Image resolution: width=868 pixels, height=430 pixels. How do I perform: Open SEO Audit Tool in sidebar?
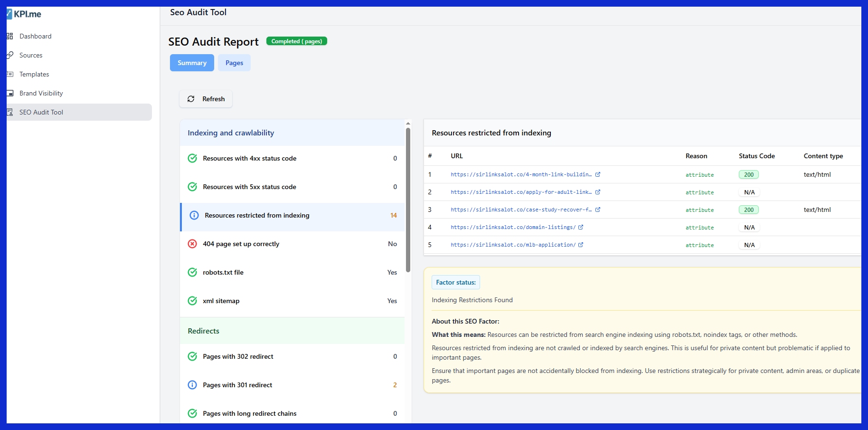(41, 112)
